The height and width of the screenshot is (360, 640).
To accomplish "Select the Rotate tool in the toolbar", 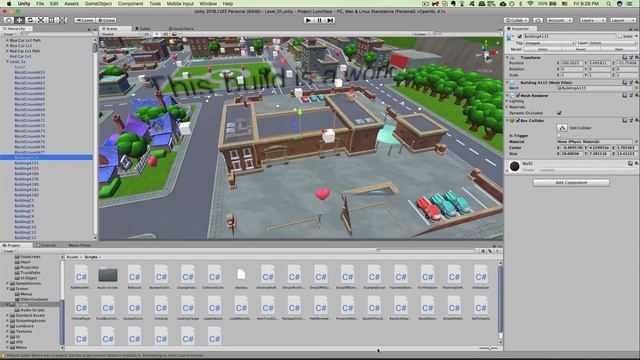I will [30, 20].
